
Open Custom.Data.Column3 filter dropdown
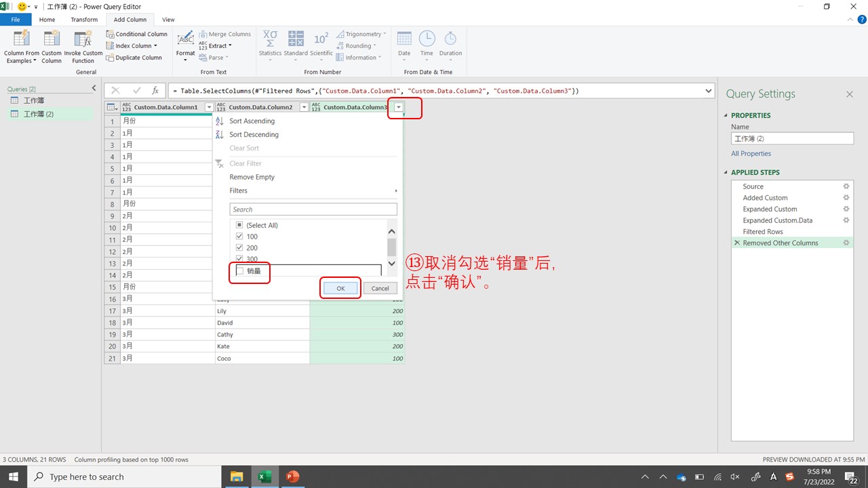tap(399, 107)
